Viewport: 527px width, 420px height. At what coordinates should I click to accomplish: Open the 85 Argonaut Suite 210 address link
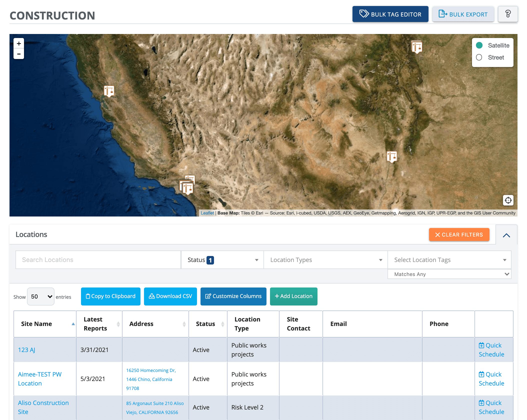[155, 408]
